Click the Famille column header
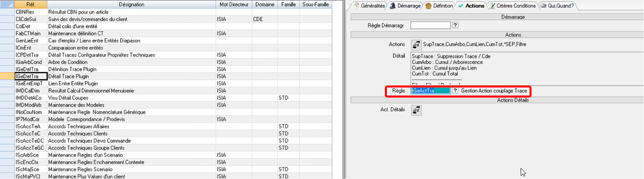644x179 pixels. (x=288, y=4)
